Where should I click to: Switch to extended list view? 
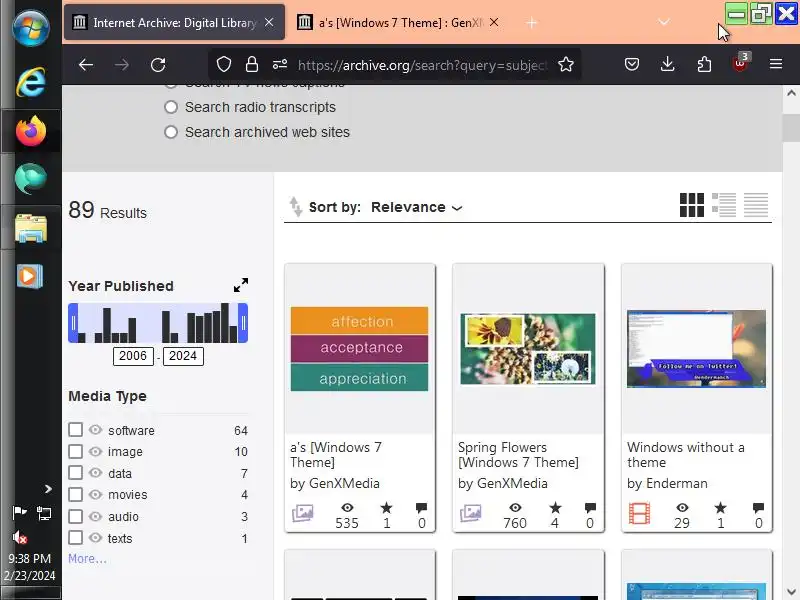(723, 205)
